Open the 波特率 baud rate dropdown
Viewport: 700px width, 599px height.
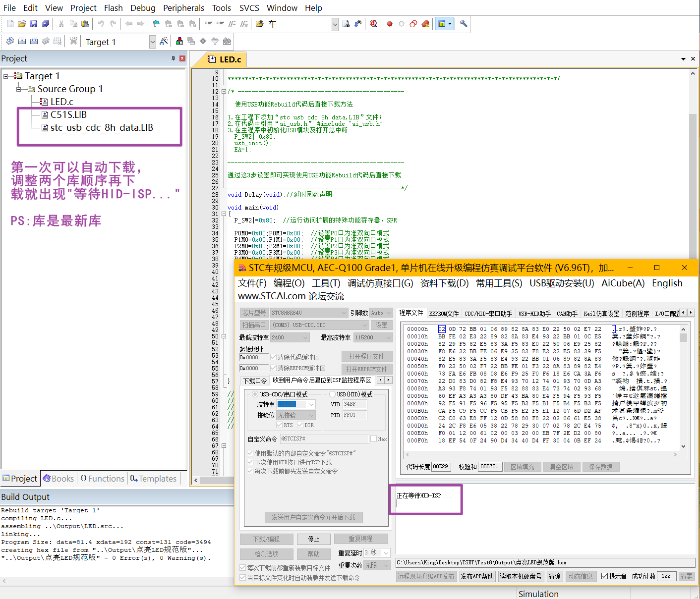pyautogui.click(x=311, y=404)
